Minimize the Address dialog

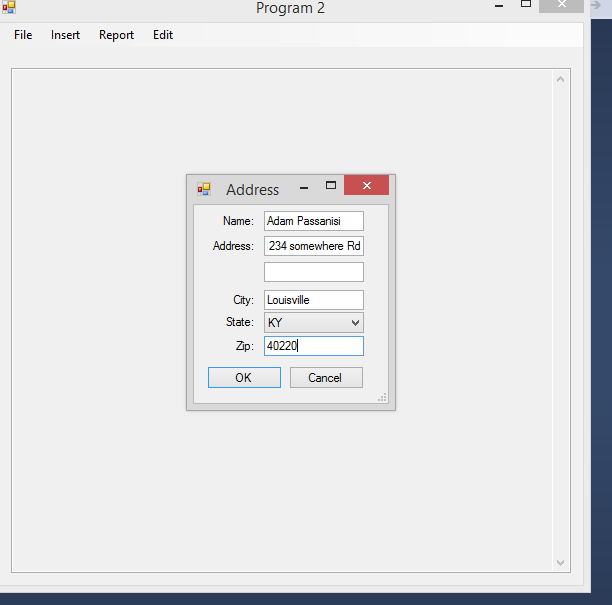pyautogui.click(x=304, y=187)
